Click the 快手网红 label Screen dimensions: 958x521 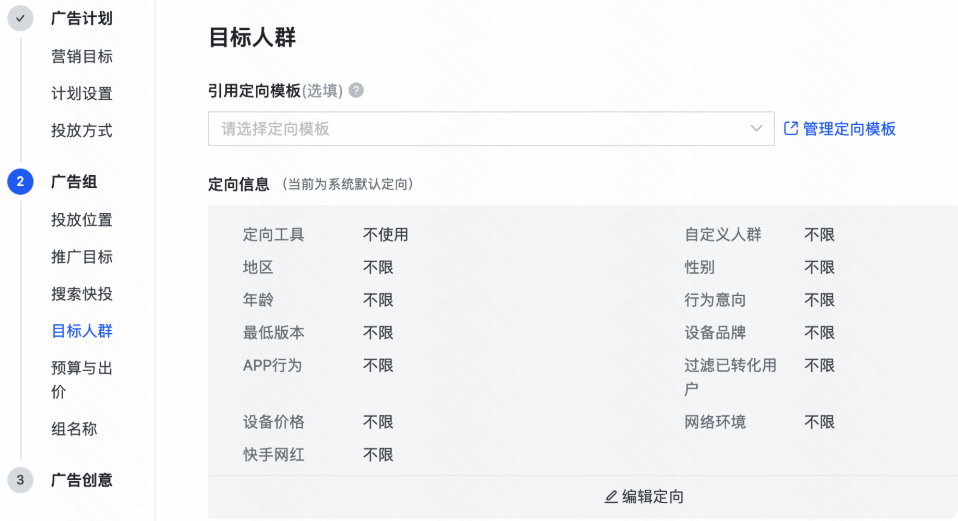click(273, 455)
